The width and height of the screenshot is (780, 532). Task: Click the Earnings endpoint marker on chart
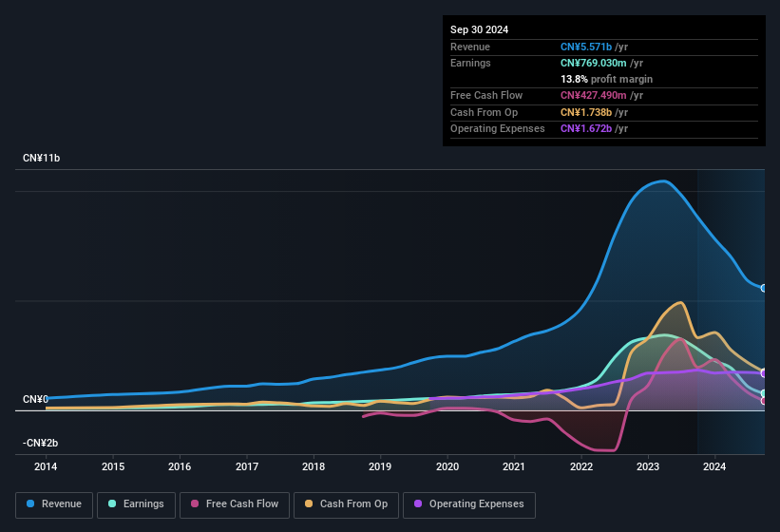764,394
